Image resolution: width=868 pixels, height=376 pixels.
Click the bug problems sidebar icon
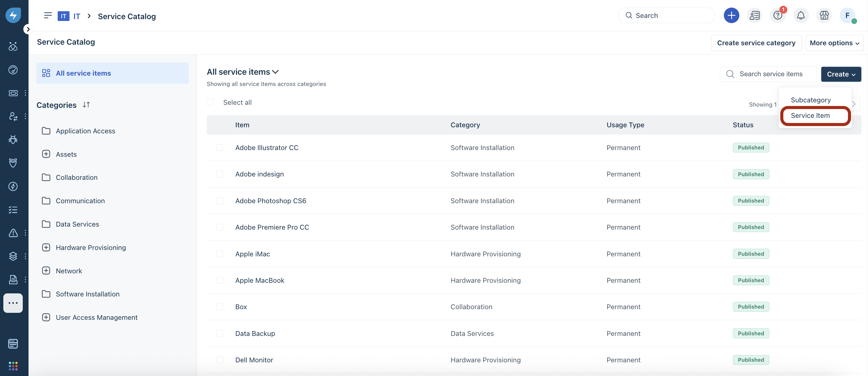(x=13, y=140)
